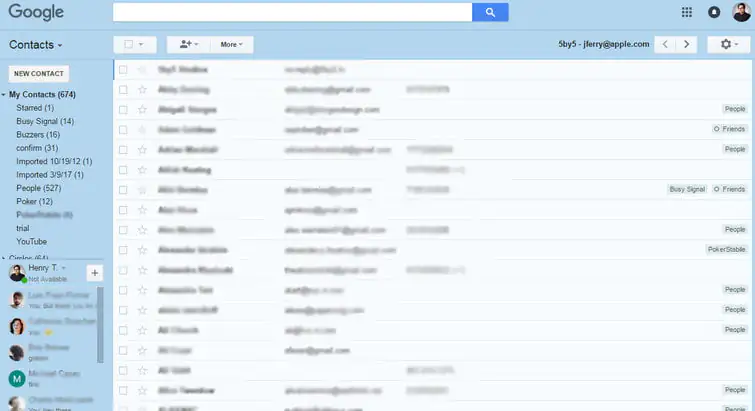
Task: Star the contact tagged Busy Signal
Action: [142, 190]
